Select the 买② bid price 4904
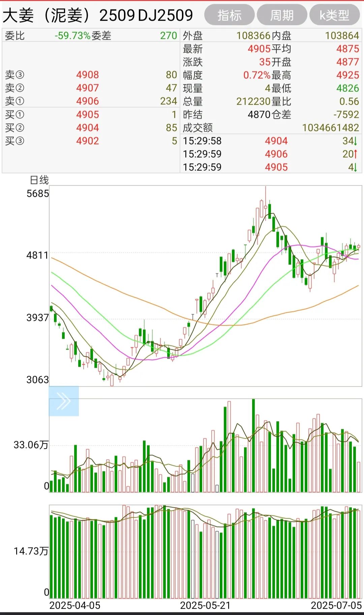This screenshot has width=364, height=615. pos(88,128)
